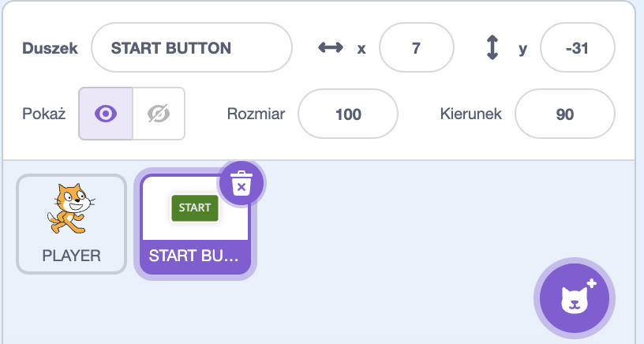Click the Rozmiar label

pyautogui.click(x=256, y=114)
